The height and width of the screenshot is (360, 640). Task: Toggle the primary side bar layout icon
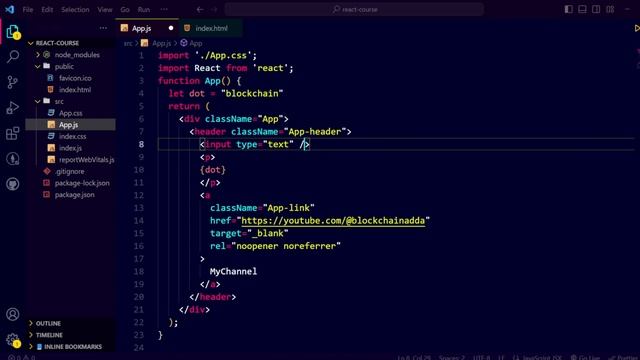(x=569, y=9)
